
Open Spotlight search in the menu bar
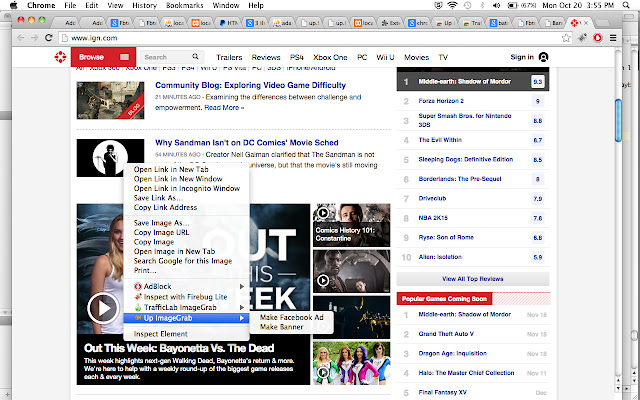626,5
